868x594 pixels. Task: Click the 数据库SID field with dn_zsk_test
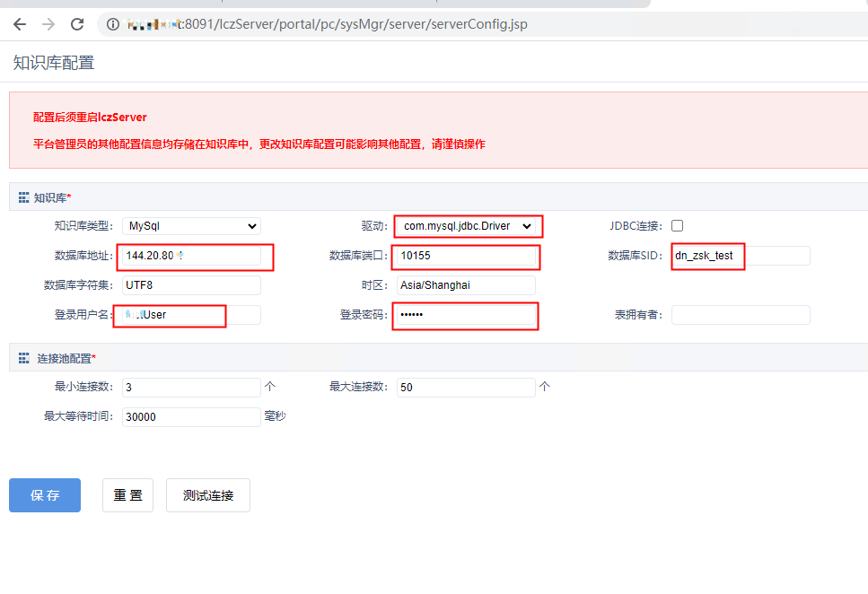(x=740, y=256)
